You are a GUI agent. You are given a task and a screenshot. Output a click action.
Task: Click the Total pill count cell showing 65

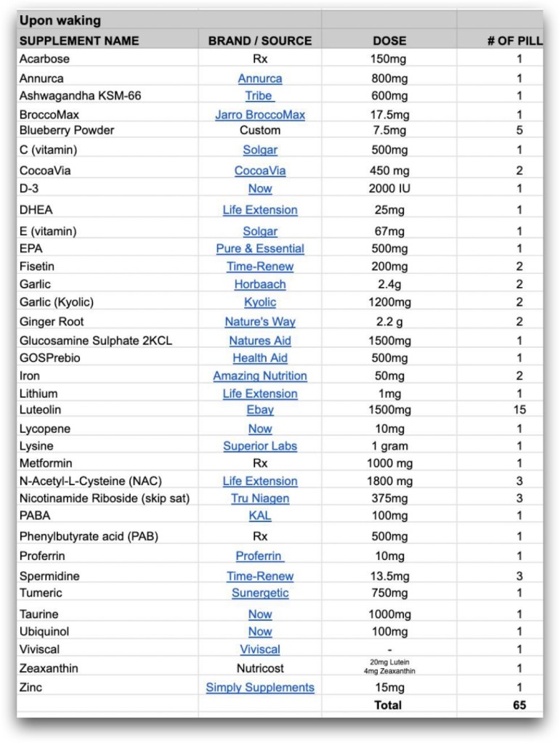519,705
